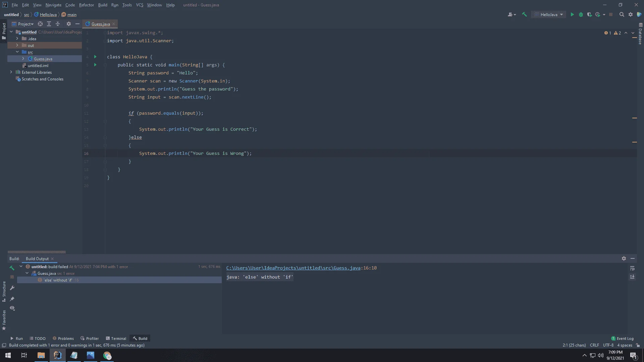Hide the Build panel with the minus icon

pyautogui.click(x=633, y=258)
